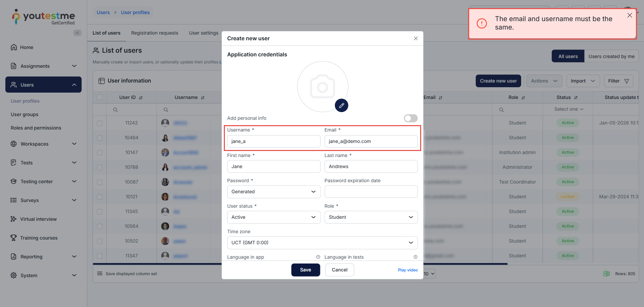The height and width of the screenshot is (307, 644).
Task: Select the checkbox for user 10121
Action: coord(100,197)
